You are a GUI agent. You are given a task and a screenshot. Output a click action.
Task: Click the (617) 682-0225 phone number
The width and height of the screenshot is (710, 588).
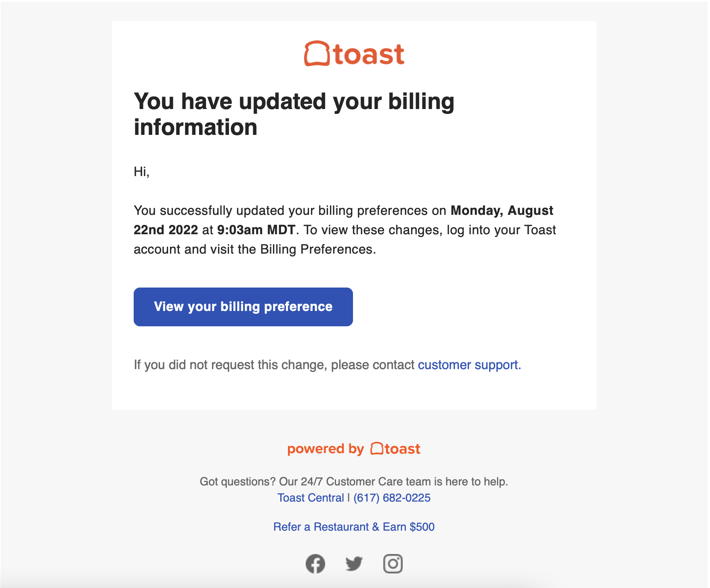(x=392, y=498)
